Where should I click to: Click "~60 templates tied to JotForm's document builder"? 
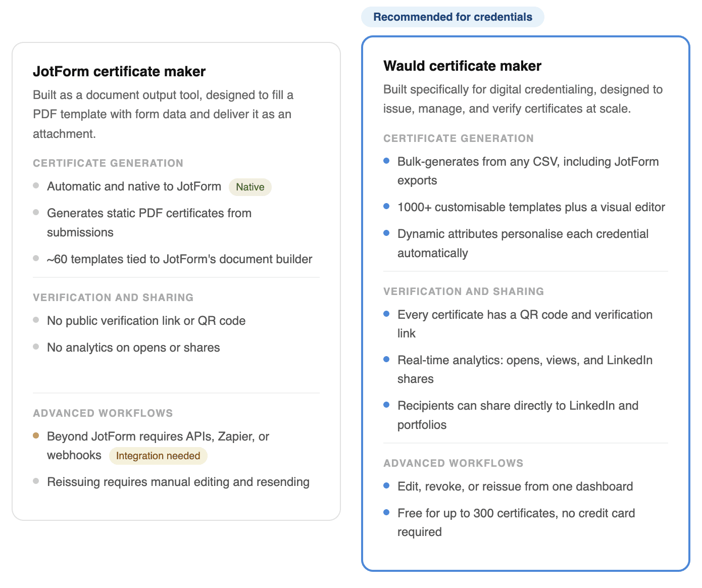point(180,259)
